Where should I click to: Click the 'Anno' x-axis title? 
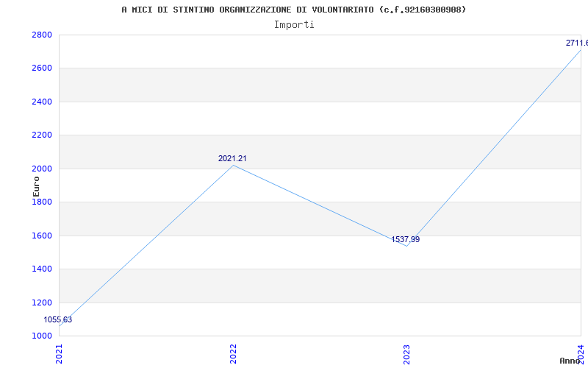pos(570,361)
